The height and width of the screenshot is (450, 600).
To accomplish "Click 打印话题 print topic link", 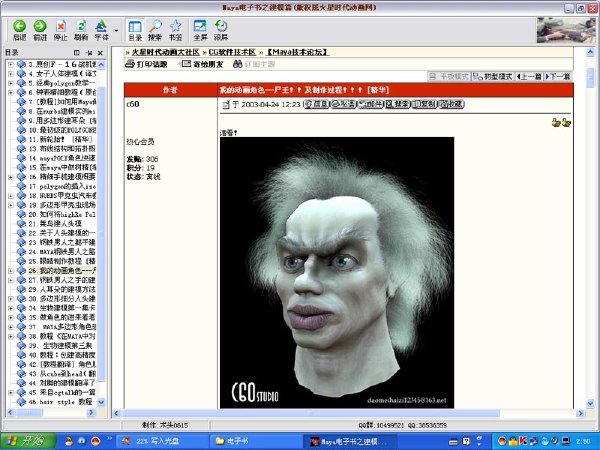I will tap(147, 64).
